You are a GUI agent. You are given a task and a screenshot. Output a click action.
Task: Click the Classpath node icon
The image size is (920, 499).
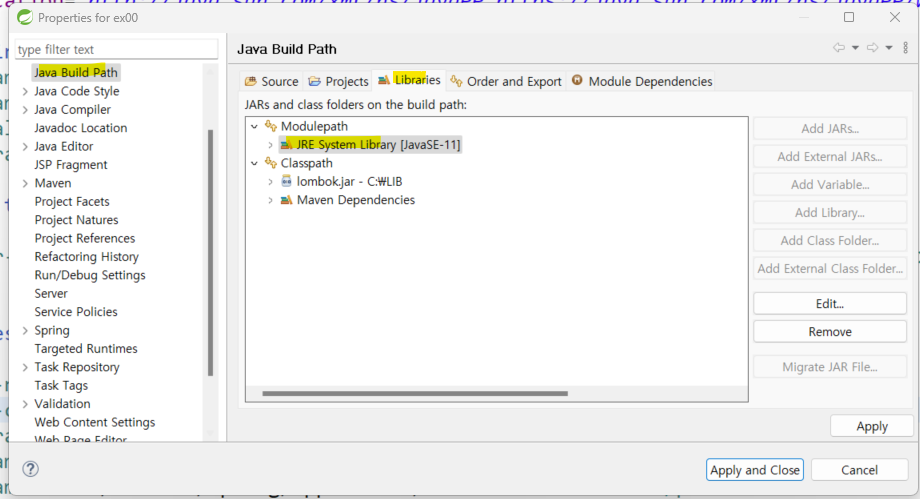(x=270, y=163)
